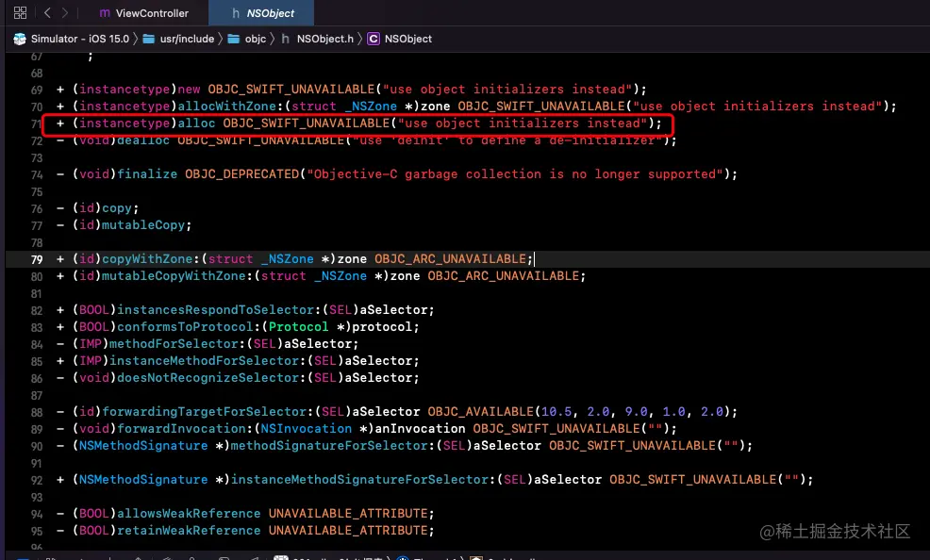The image size is (930, 560).
Task: Go forward with the right chevron
Action: pyautogui.click(x=65, y=12)
